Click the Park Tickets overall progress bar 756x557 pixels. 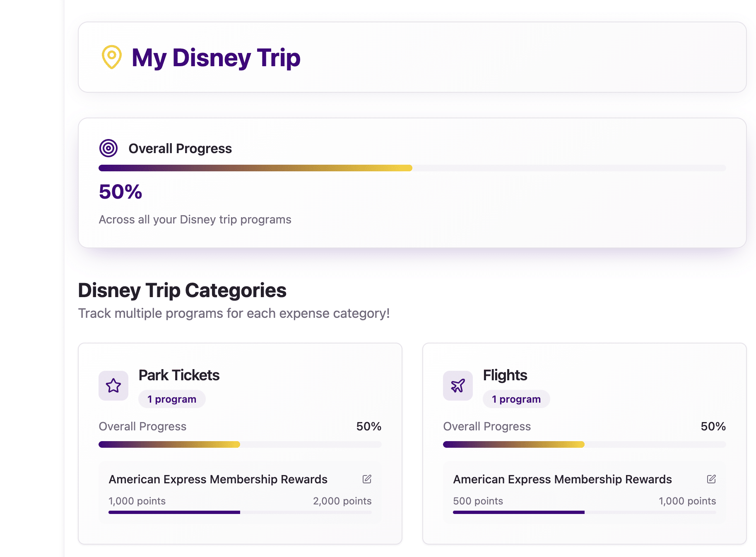[x=240, y=444]
